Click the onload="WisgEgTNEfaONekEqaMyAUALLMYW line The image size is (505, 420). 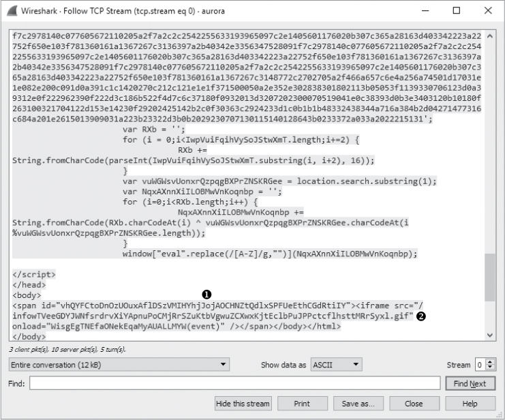click(177, 326)
